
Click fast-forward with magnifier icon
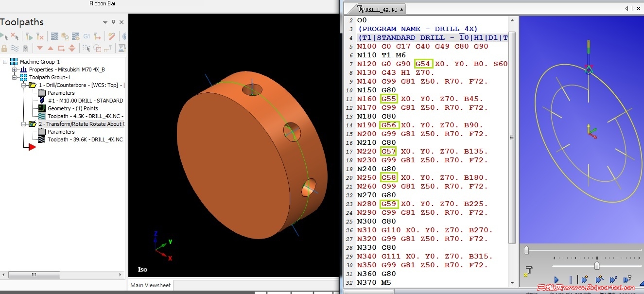(x=599, y=279)
